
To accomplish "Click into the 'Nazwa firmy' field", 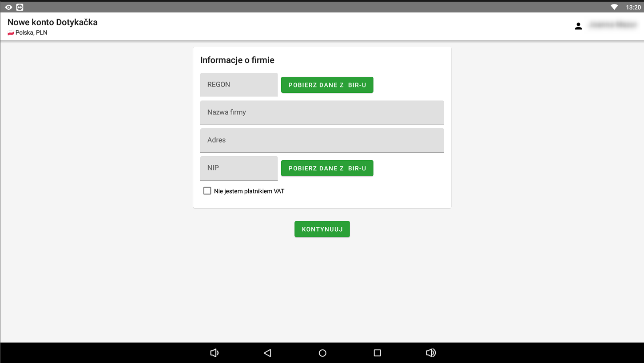I will [x=322, y=112].
